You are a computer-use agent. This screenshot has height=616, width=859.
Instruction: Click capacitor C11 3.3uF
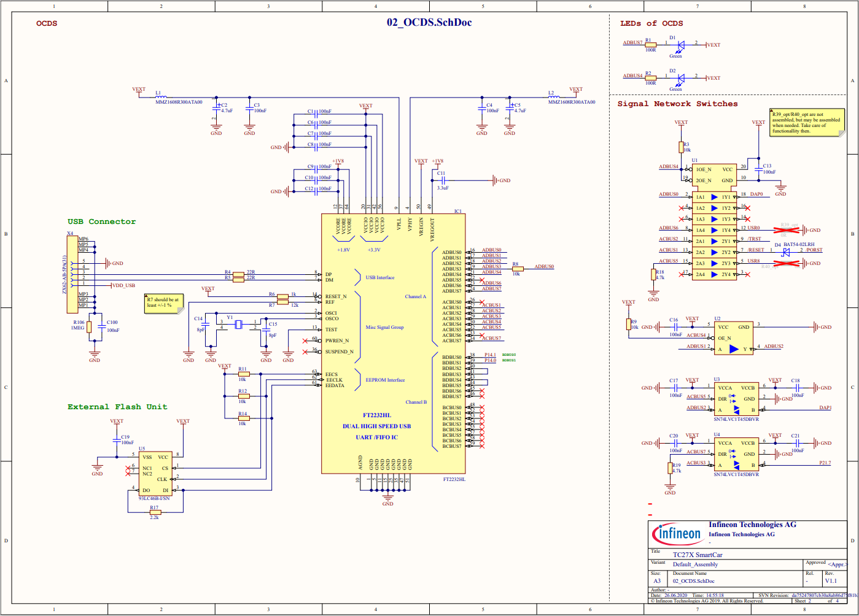[x=441, y=180]
